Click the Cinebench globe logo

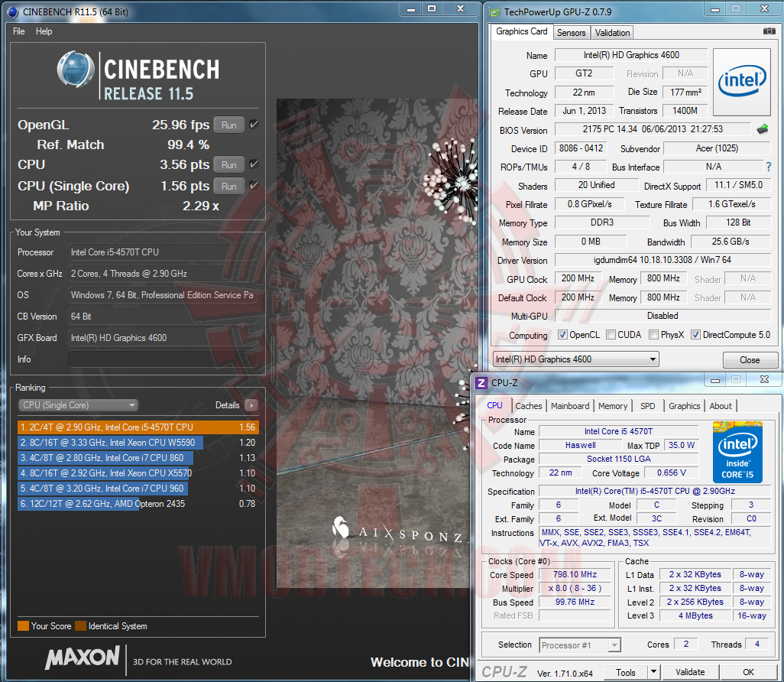[76, 70]
